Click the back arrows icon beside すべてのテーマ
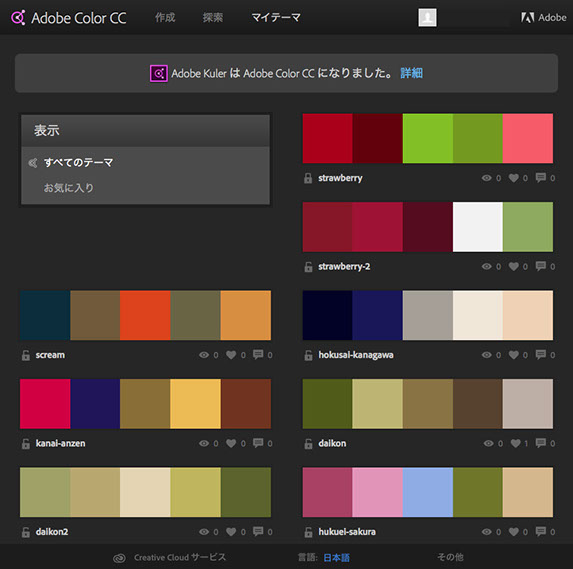Image resolution: width=573 pixels, height=569 pixels. pos(33,163)
